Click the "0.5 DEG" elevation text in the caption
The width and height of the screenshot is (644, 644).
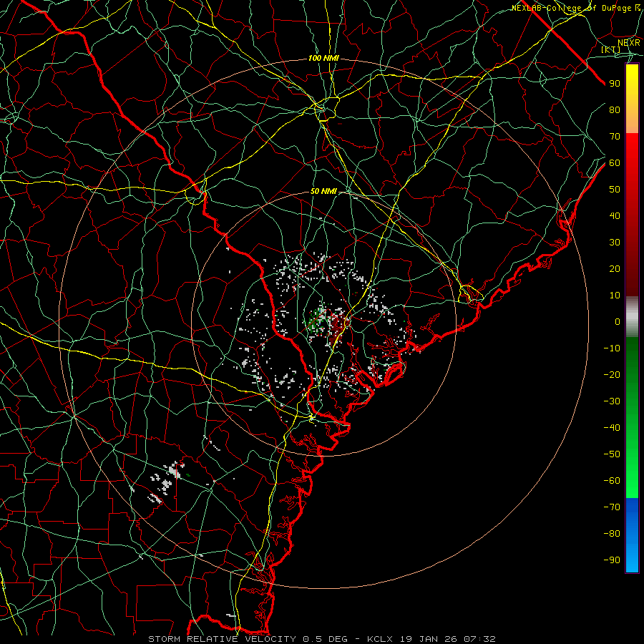[326, 639]
